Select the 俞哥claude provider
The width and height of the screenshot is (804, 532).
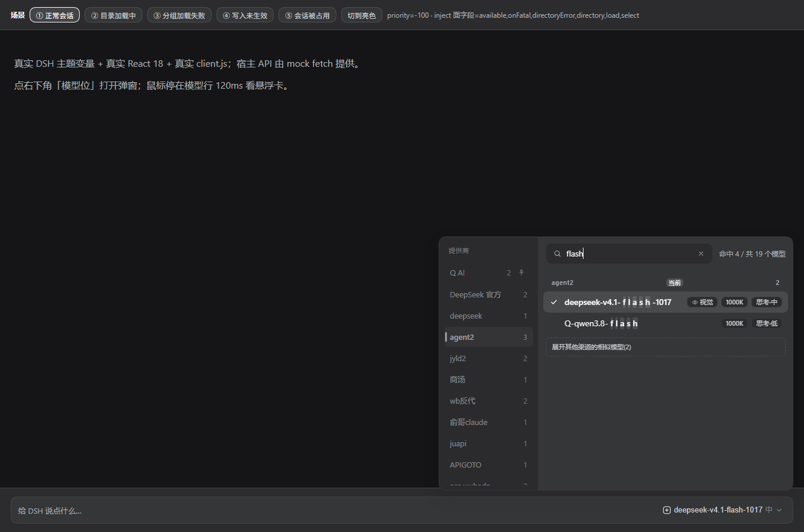(489, 422)
